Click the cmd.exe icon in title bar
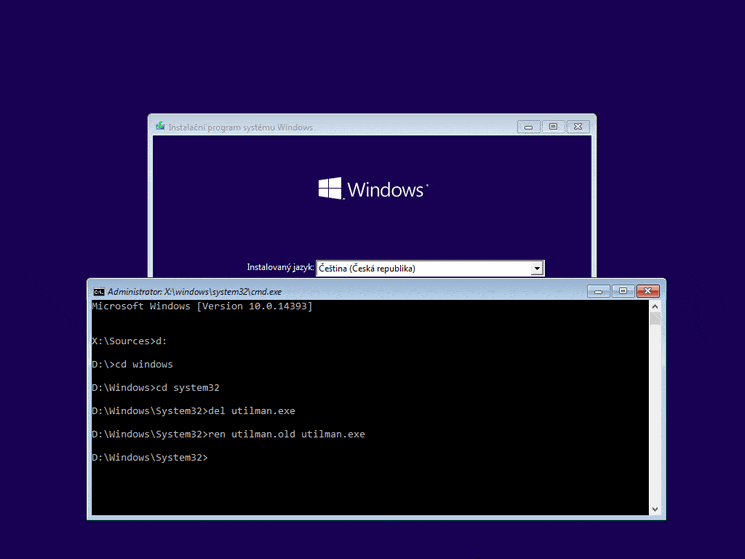This screenshot has width=745, height=559. click(x=99, y=291)
